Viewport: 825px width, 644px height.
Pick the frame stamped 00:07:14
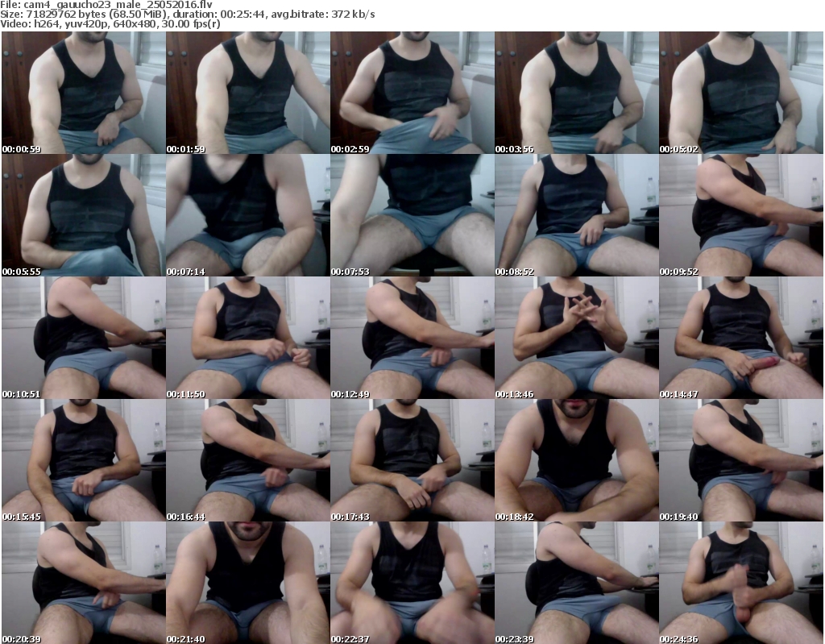point(248,215)
